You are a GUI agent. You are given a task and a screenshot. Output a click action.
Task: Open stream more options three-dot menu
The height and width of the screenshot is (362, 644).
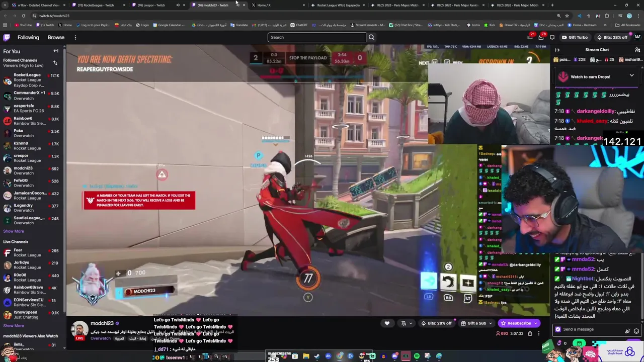point(538,333)
